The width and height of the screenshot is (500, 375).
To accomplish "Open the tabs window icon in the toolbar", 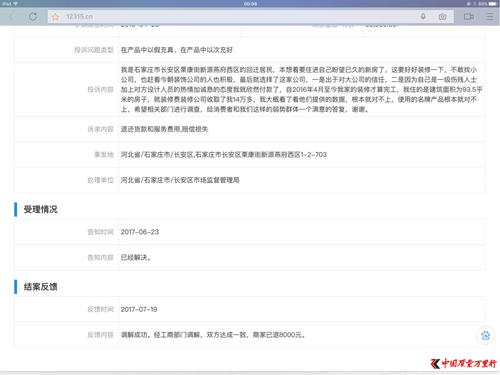I will [469, 16].
